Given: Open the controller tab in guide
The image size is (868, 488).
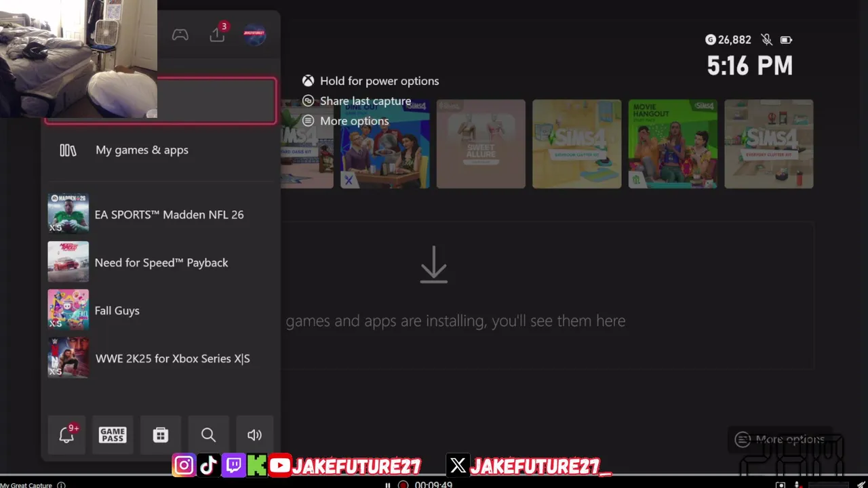Looking at the screenshot, I should click(x=180, y=35).
